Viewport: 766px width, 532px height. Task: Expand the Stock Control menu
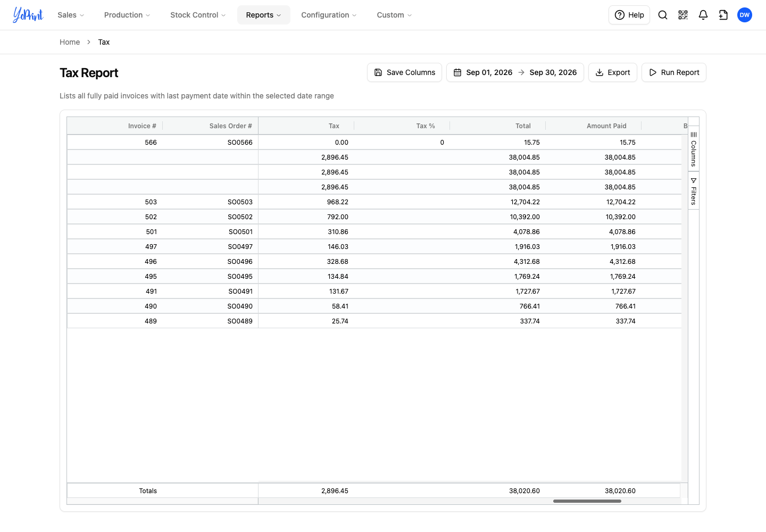[198, 15]
